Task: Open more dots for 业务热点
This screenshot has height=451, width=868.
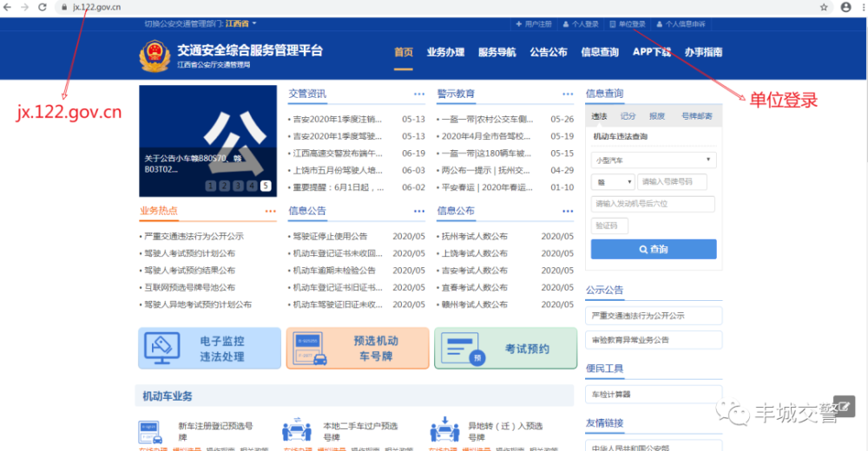Action: pyautogui.click(x=270, y=212)
